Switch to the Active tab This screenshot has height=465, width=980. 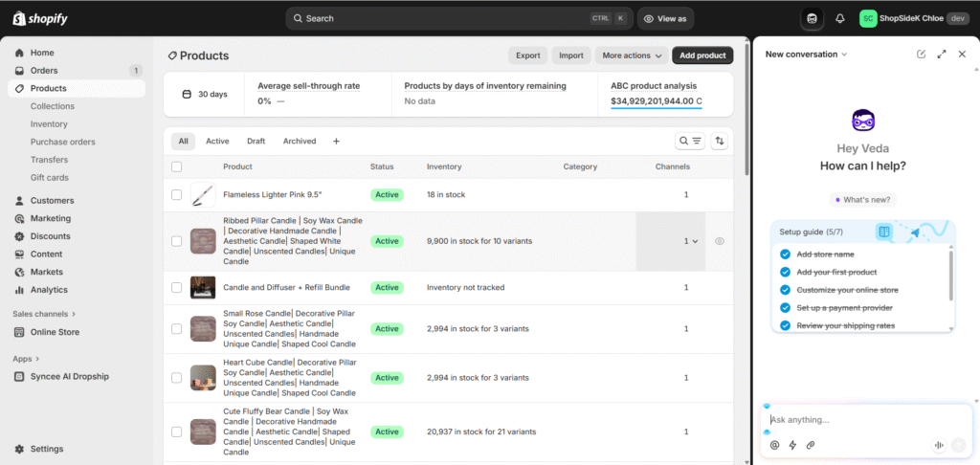pyautogui.click(x=217, y=142)
